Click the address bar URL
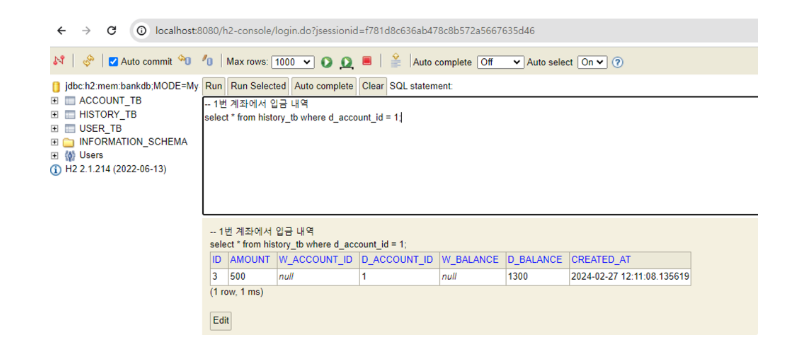The height and width of the screenshot is (361, 808). click(x=345, y=31)
